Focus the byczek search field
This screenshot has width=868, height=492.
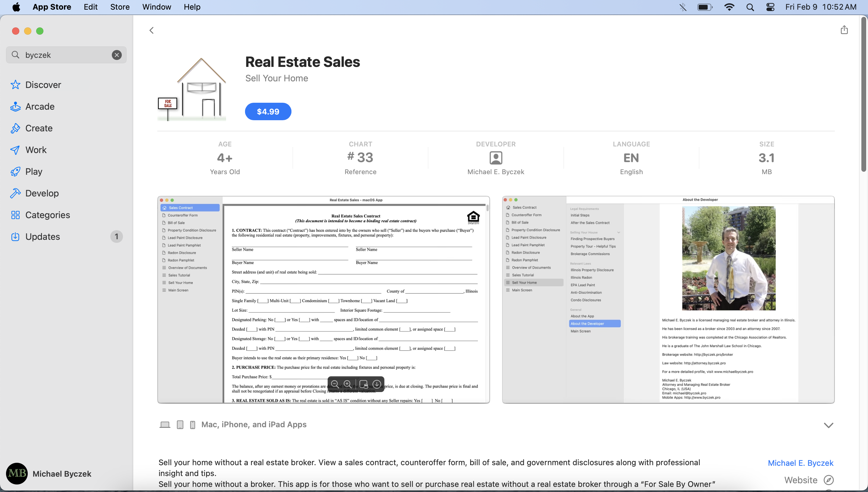click(66, 55)
